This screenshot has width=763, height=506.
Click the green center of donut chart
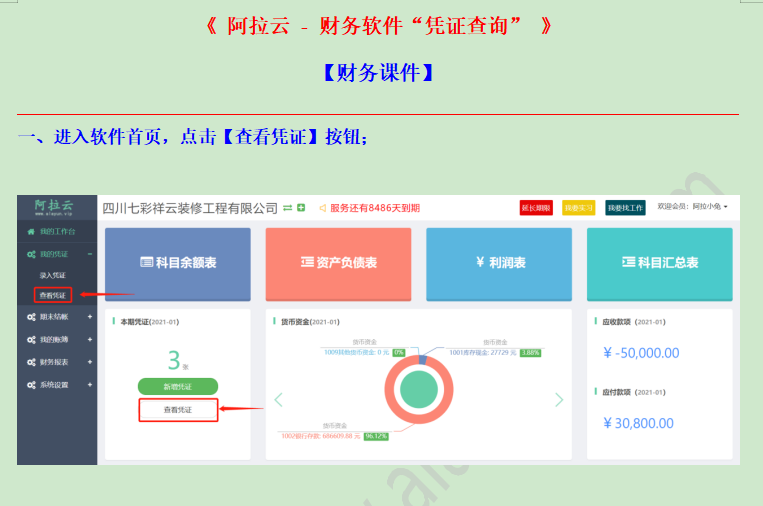(419, 390)
